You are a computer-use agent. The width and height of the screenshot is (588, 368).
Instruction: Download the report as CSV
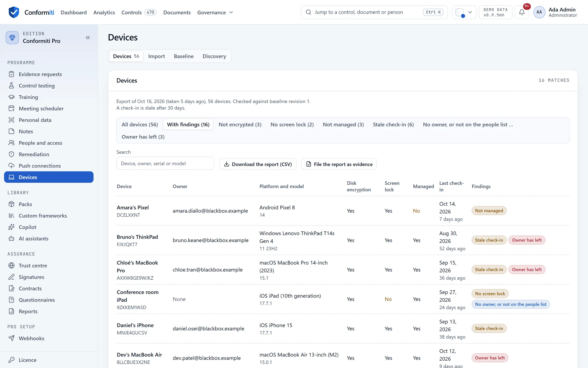(x=258, y=164)
